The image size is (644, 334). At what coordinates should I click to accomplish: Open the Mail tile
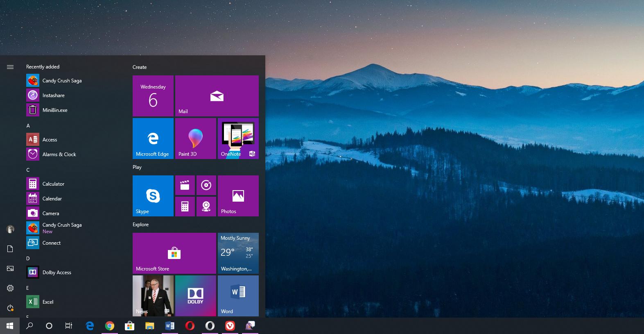click(x=217, y=96)
